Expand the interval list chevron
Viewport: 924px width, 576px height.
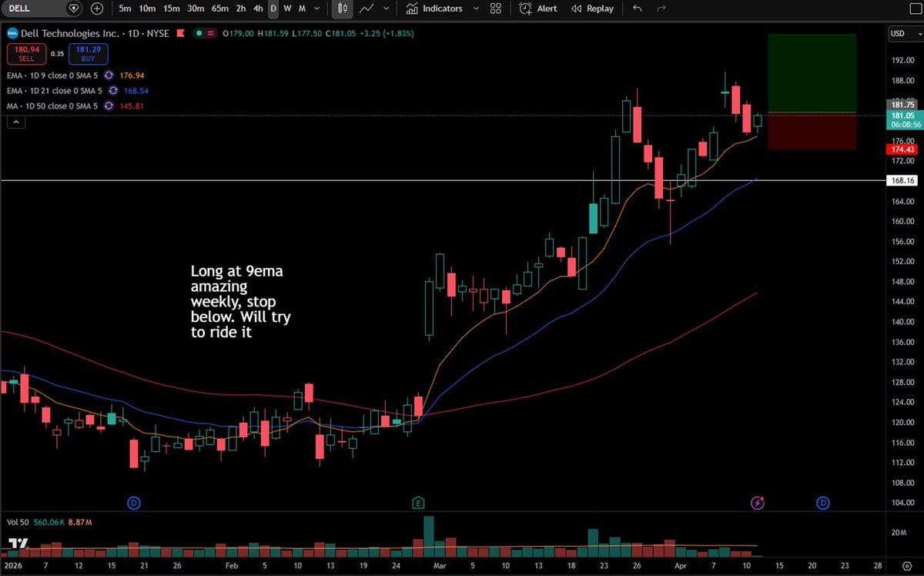[317, 8]
